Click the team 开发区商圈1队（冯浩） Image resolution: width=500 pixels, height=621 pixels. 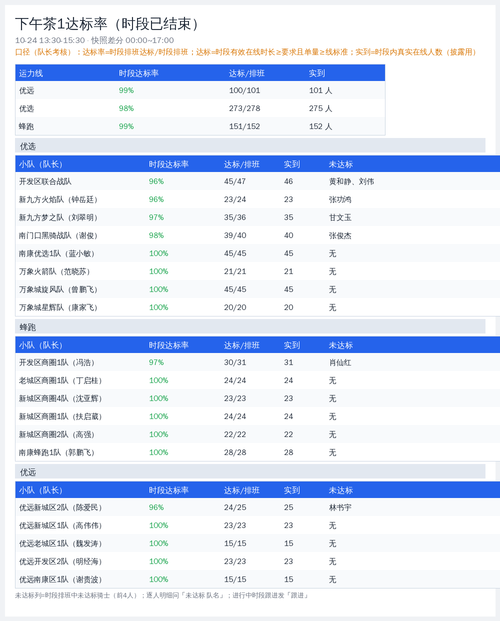pyautogui.click(x=57, y=362)
